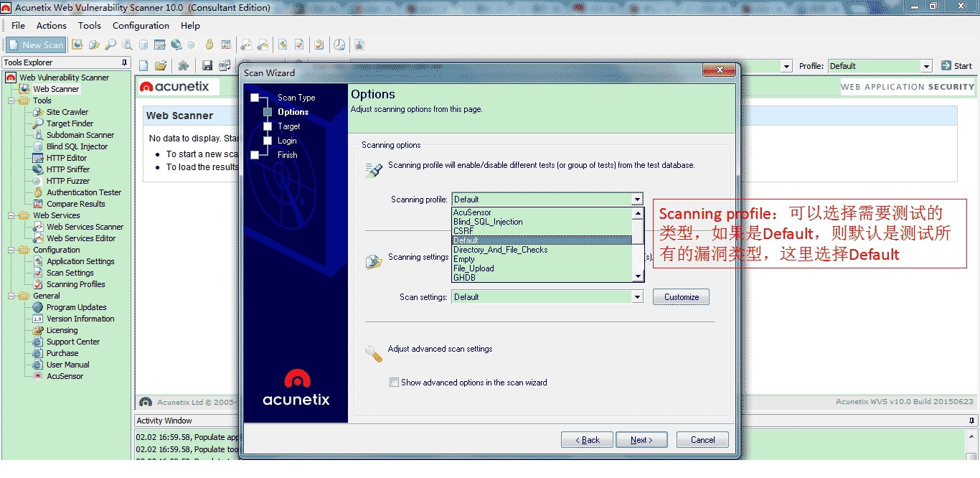Collapse the Tools folder in Tools Explorer
The image size is (980, 478).
(x=11, y=100)
